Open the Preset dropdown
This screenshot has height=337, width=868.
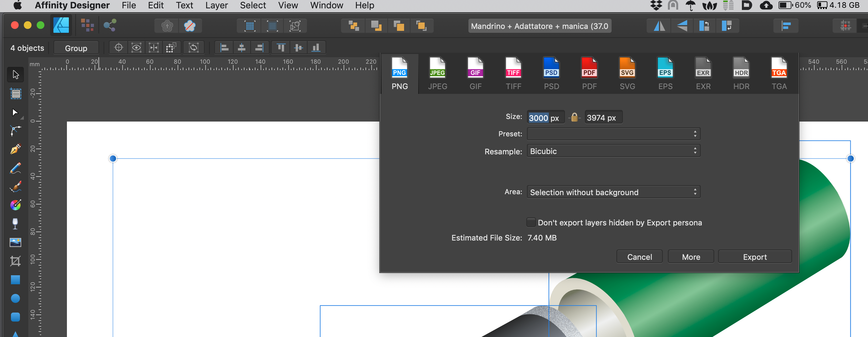[613, 134]
